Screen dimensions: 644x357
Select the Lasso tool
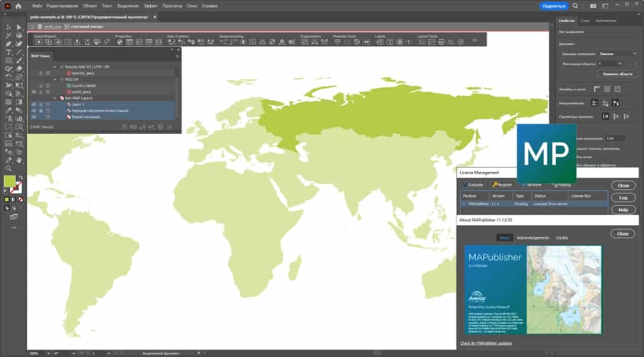19,36
